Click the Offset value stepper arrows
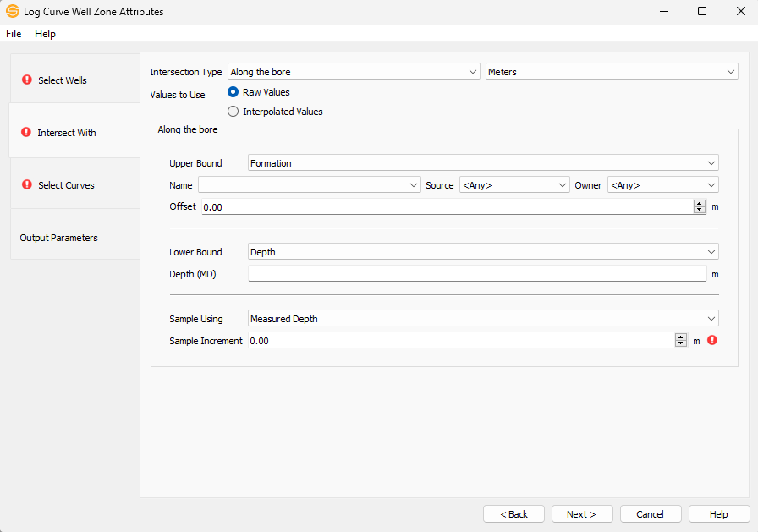Screen dimensions: 758x532 (x=699, y=206)
